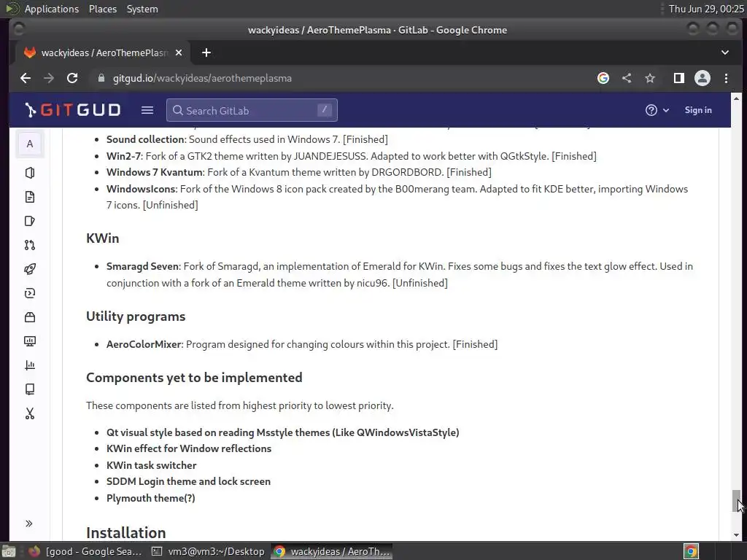Click the 'Utility programs' heading

(x=136, y=316)
